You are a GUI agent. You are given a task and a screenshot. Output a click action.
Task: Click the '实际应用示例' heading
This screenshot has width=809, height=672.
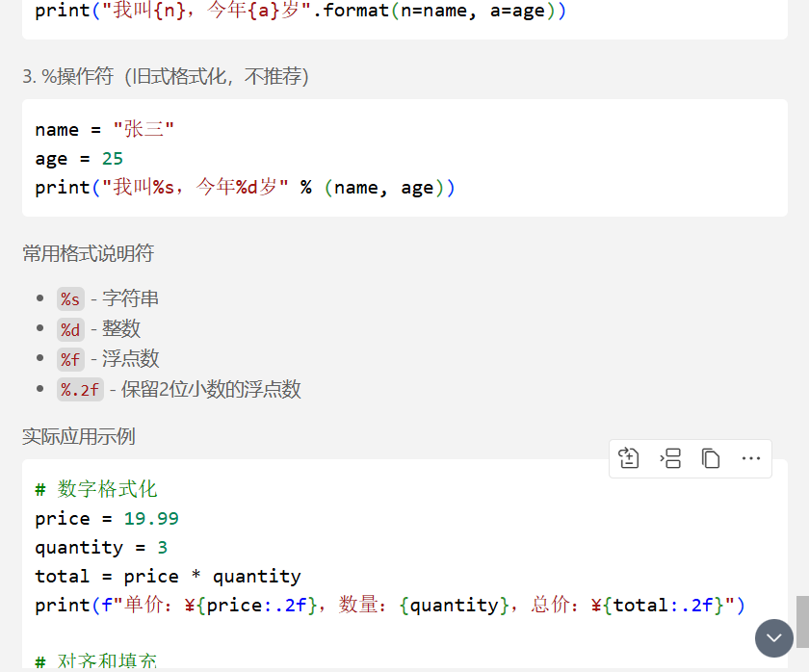tap(79, 436)
